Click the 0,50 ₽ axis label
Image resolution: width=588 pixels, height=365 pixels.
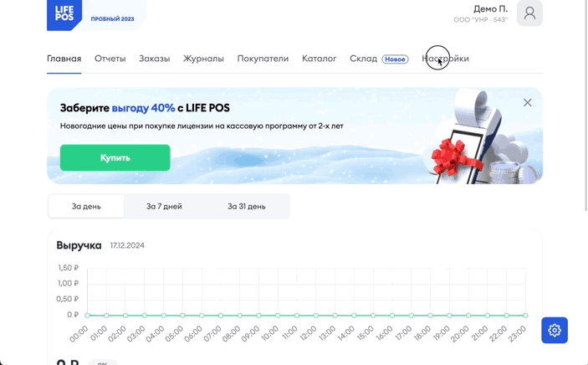click(67, 299)
